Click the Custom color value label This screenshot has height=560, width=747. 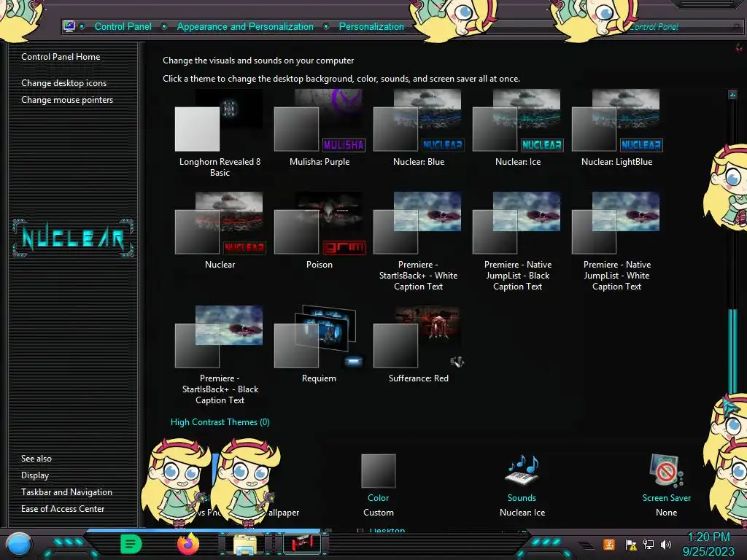click(379, 513)
